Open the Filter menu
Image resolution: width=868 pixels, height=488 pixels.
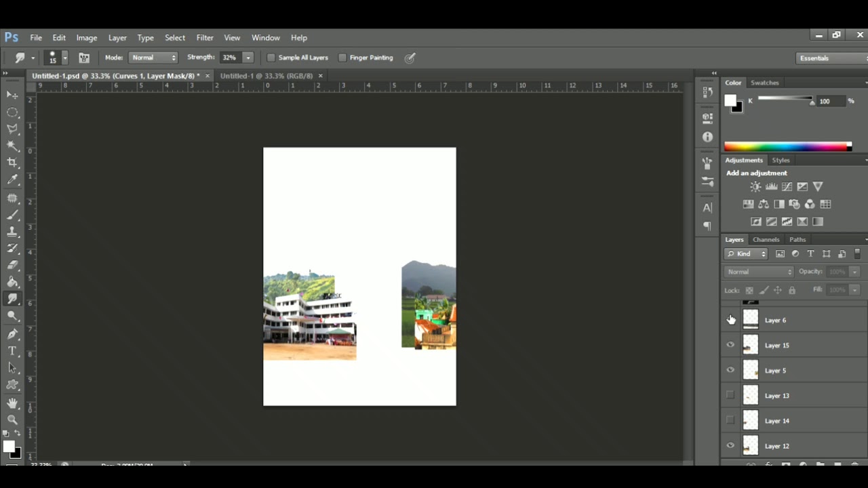tap(205, 38)
